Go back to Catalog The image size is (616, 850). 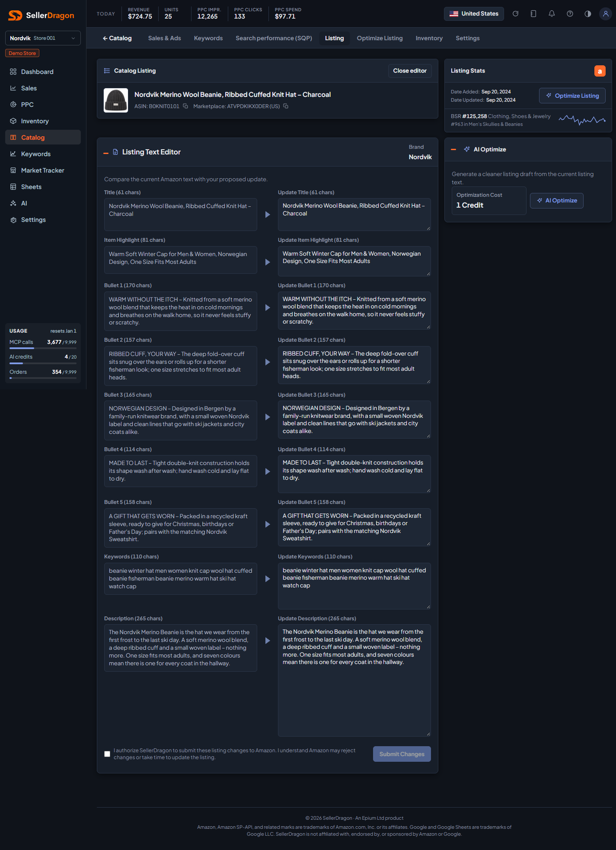click(117, 38)
